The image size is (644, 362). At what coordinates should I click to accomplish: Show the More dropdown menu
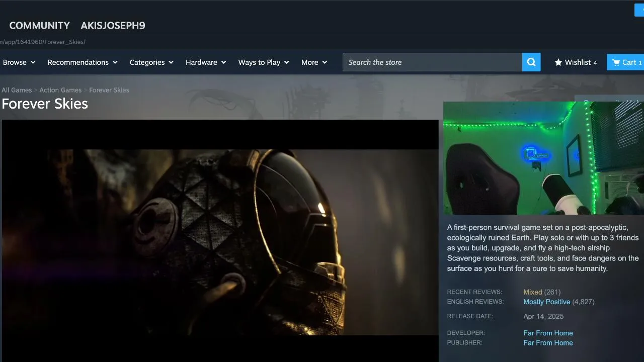click(314, 62)
